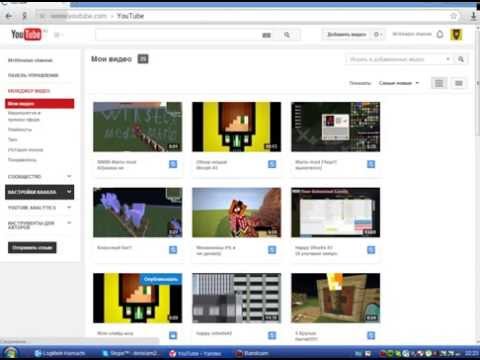Expand the СООБЩЕСТВО sidebar section
Image resolution: width=480 pixels, height=360 pixels.
coord(40,176)
